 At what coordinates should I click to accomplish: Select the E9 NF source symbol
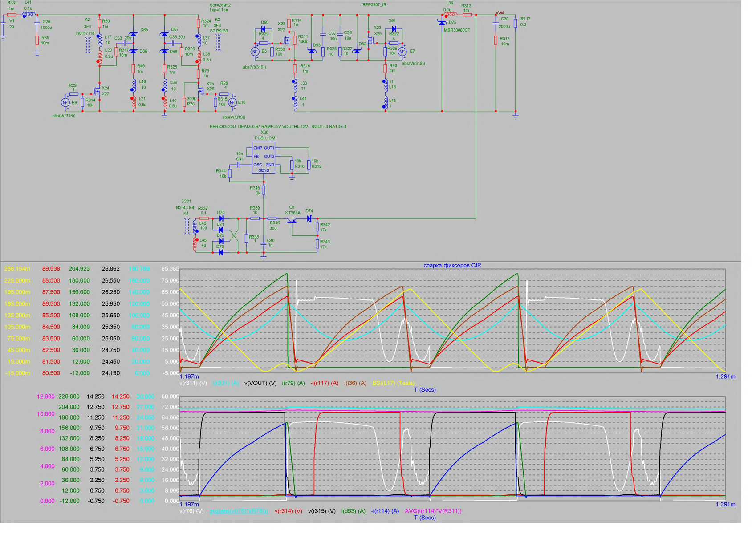tap(65, 103)
